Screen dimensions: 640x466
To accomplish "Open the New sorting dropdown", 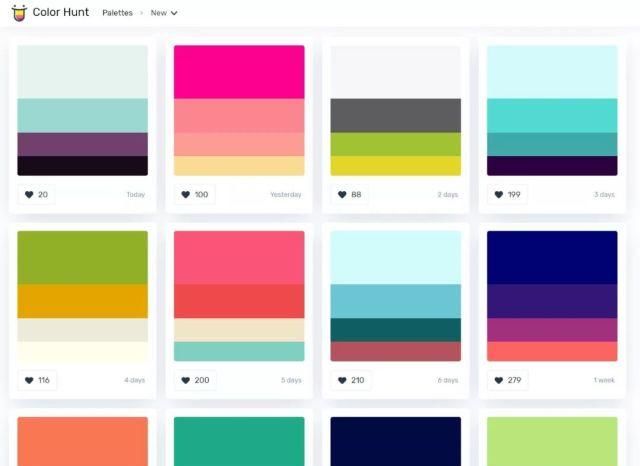I will (x=163, y=13).
